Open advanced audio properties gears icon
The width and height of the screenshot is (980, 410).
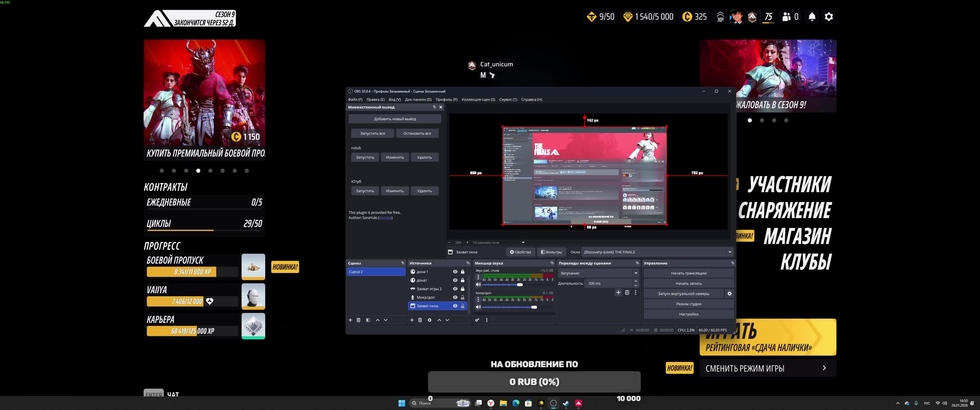(477, 320)
